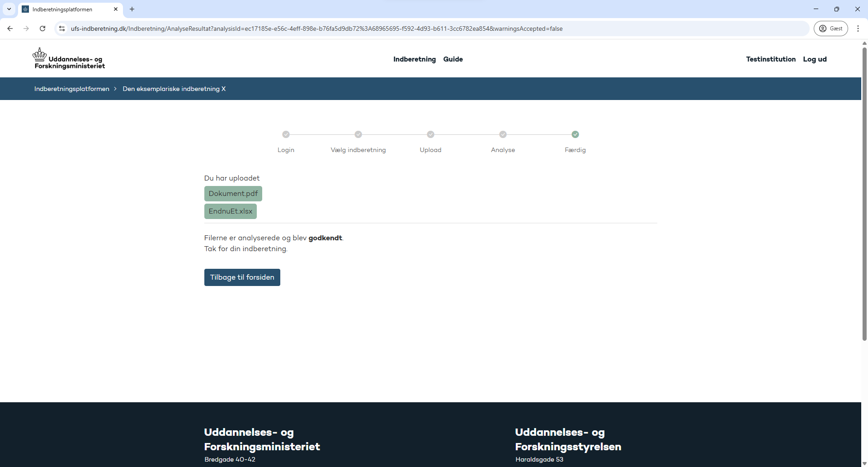Screen dimensions: 868x467
Task: View site information icon in address bar
Action: point(62,29)
